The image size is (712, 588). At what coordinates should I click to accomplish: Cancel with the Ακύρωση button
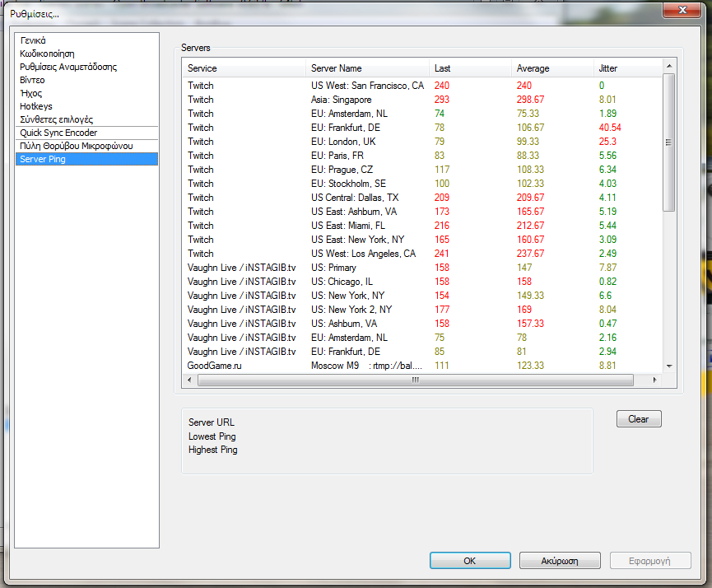pos(560,561)
